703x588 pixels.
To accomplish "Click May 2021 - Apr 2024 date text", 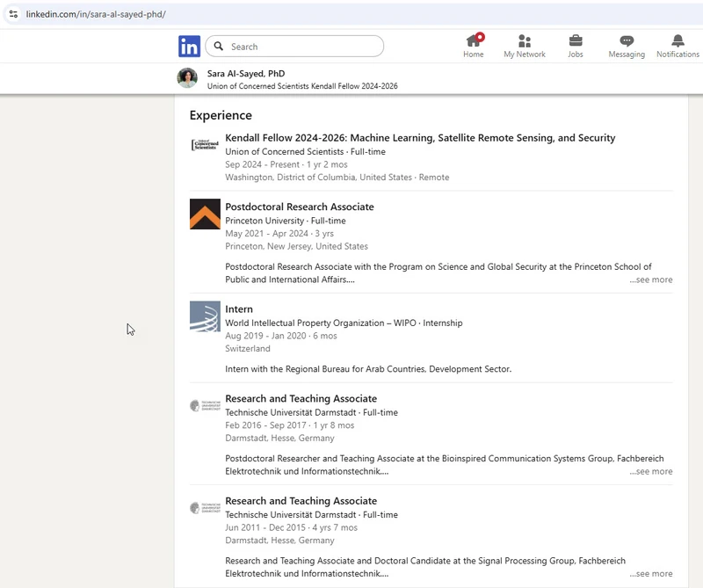I will point(266,234).
